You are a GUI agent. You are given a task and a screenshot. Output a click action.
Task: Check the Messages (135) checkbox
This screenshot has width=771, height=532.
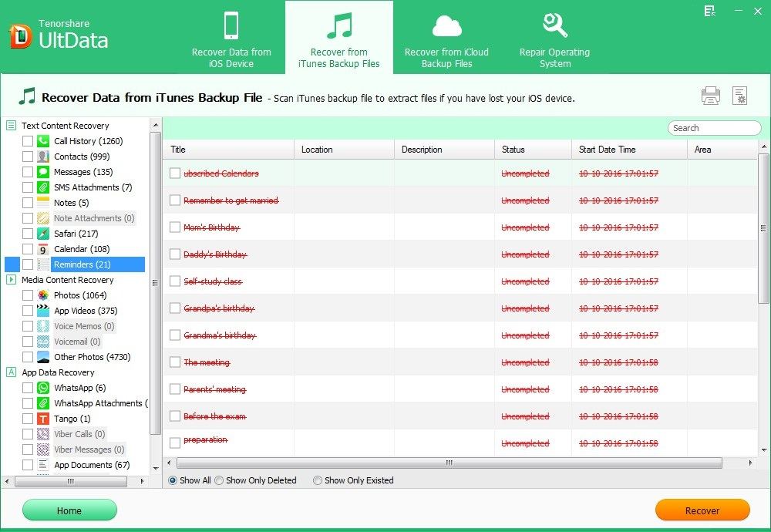point(26,172)
